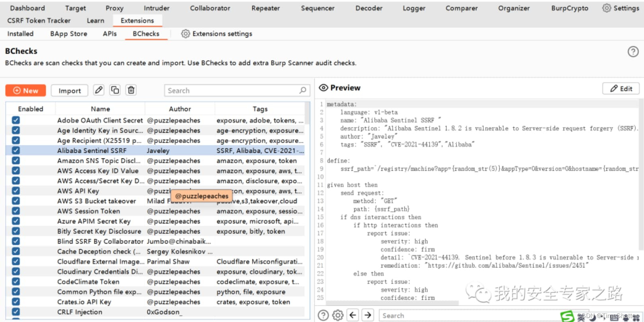Viewport: 644px width, 322px height.
Task: Toggle CRLF Injection enabled checkbox
Action: click(x=16, y=312)
